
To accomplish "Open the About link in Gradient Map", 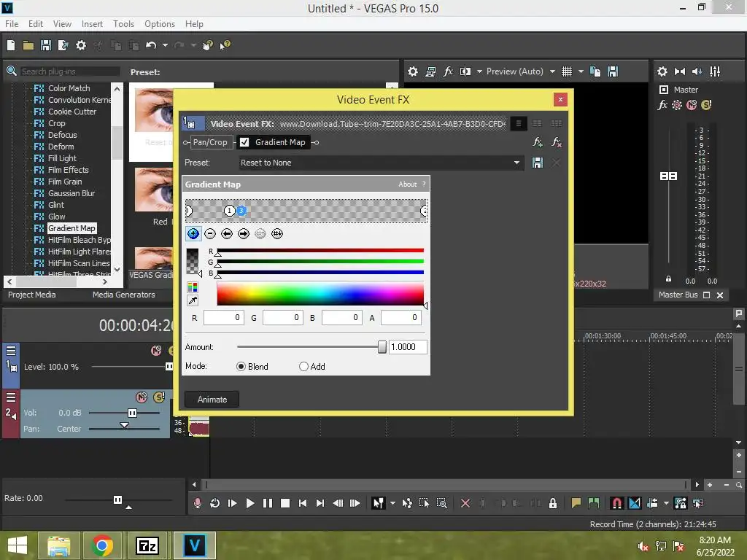I will 407,184.
